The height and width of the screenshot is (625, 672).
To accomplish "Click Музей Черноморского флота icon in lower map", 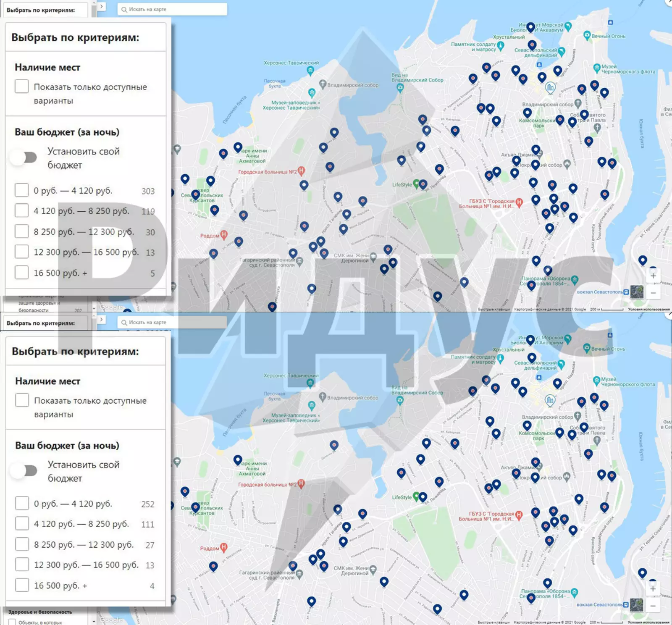I will pyautogui.click(x=596, y=381).
